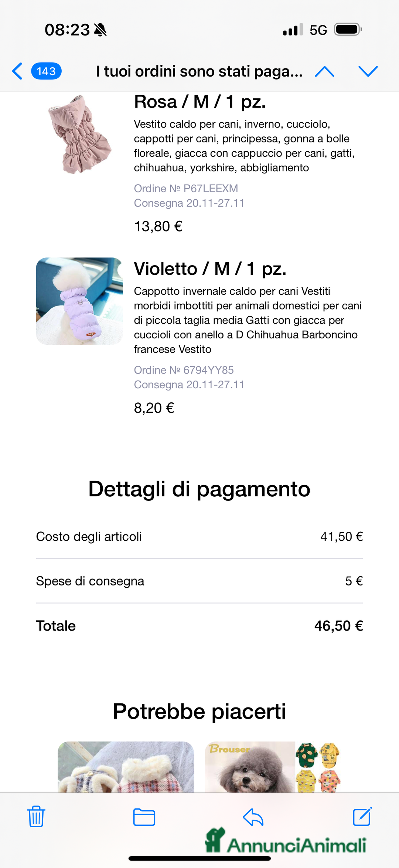Compose a new message
Image resolution: width=399 pixels, height=868 pixels.
362,817
